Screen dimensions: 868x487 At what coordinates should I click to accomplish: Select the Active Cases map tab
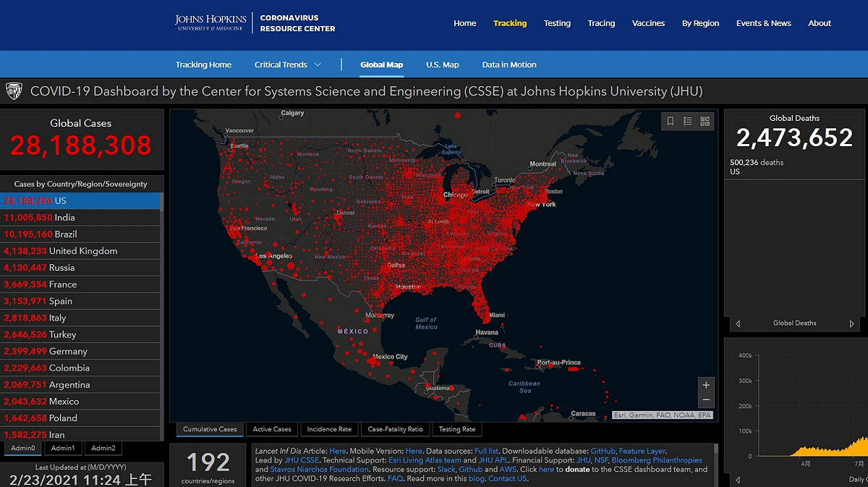(272, 429)
